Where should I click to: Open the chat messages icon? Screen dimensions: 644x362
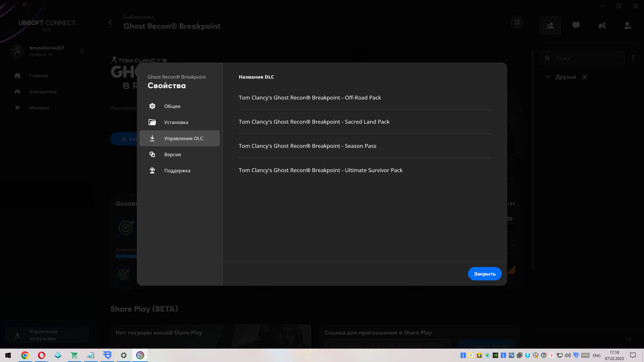click(x=576, y=25)
